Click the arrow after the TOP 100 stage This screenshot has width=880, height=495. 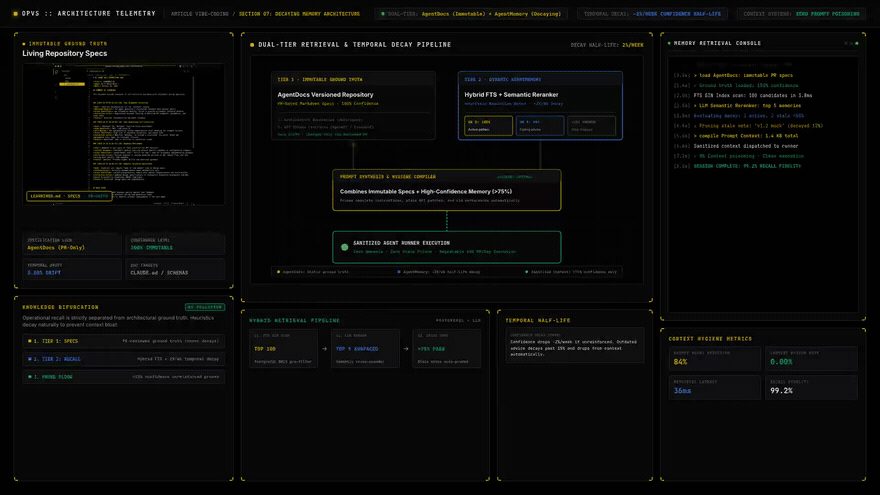tap(324, 349)
